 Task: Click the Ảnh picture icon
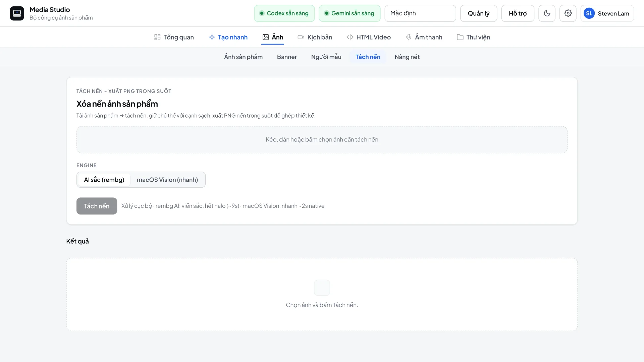pyautogui.click(x=266, y=37)
